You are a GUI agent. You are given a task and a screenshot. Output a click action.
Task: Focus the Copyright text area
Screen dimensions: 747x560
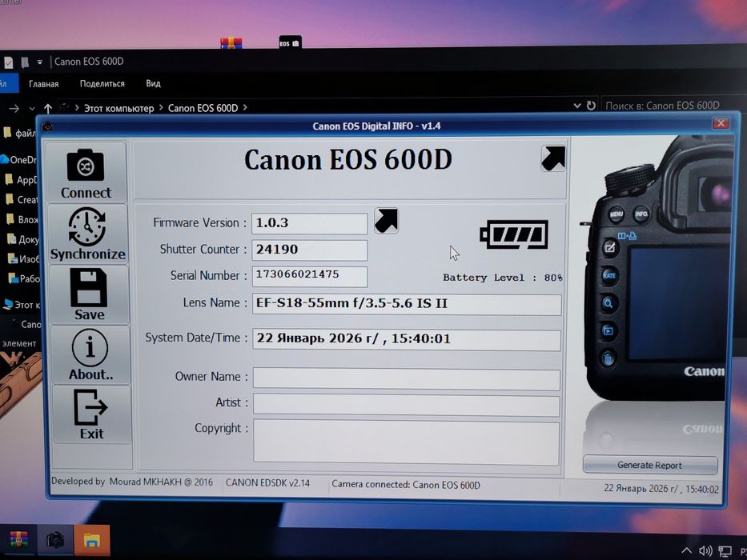point(407,442)
